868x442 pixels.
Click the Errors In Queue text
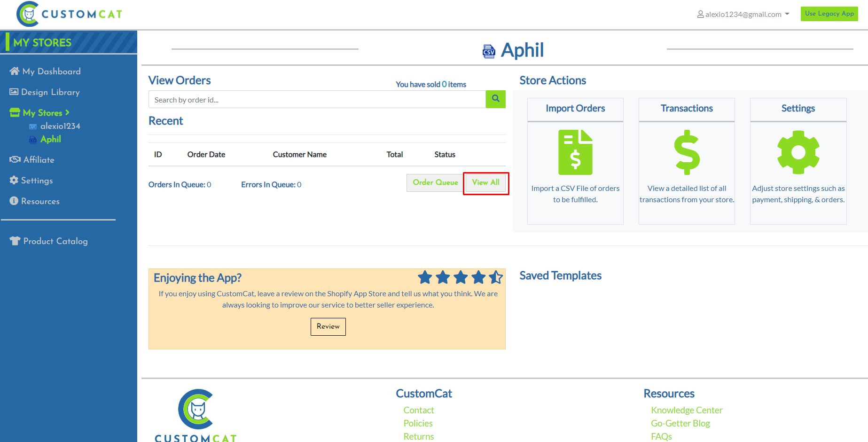271,184
